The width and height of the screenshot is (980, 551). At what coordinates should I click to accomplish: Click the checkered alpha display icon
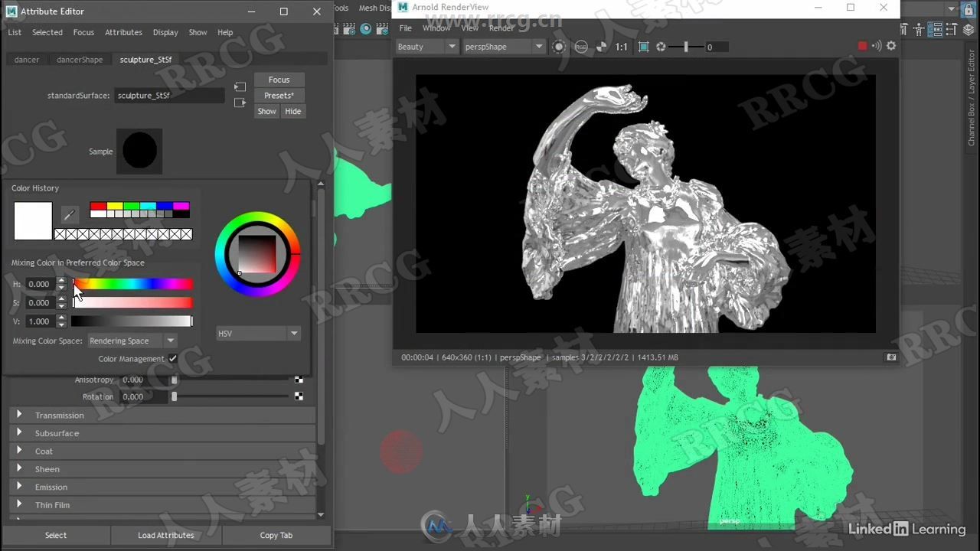click(x=601, y=47)
